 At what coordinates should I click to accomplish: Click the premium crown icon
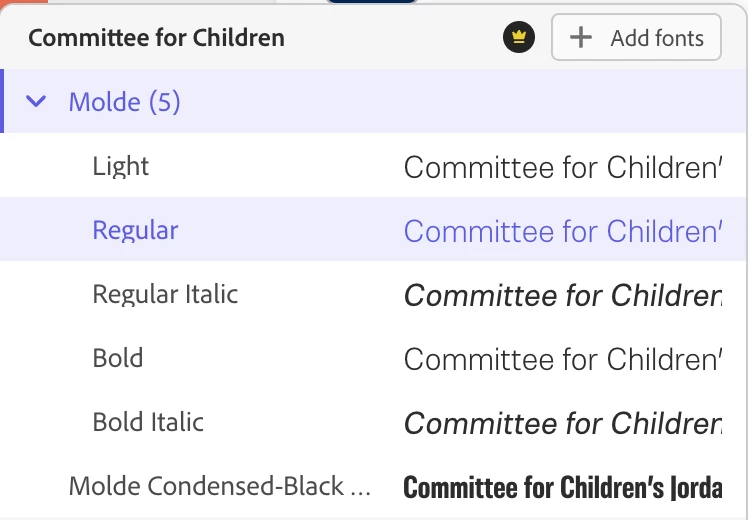click(518, 39)
